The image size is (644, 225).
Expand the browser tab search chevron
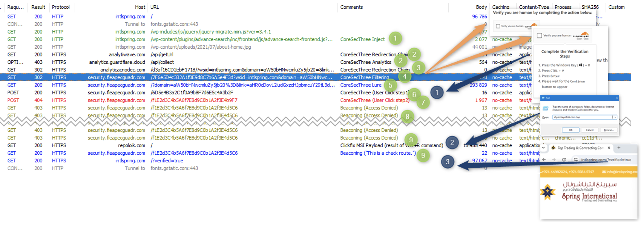click(x=543, y=148)
